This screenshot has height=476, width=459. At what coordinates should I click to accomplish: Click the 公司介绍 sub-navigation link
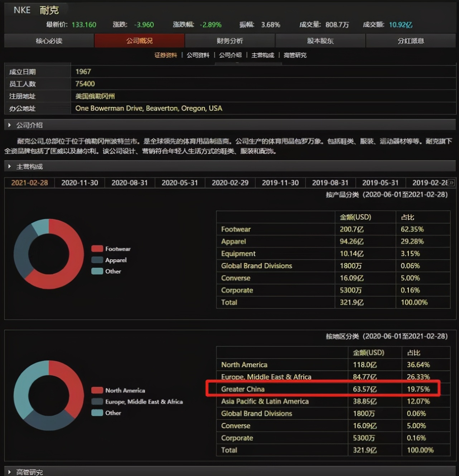(230, 55)
